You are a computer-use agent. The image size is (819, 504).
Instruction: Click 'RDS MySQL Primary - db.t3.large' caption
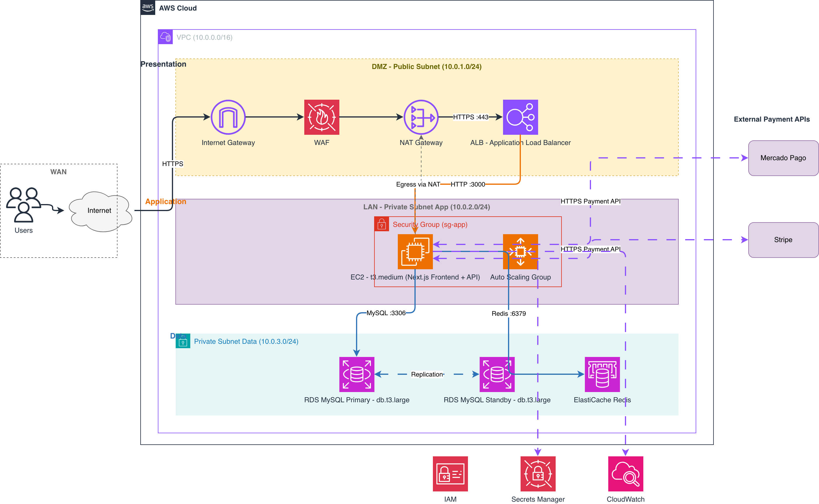(x=357, y=400)
